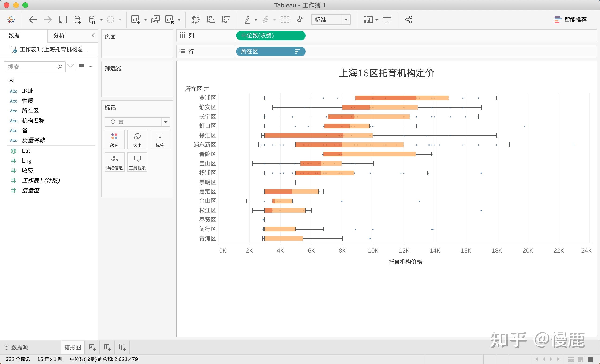Select the 地址 field
The width and height of the screenshot is (600, 364).
pyautogui.click(x=27, y=91)
